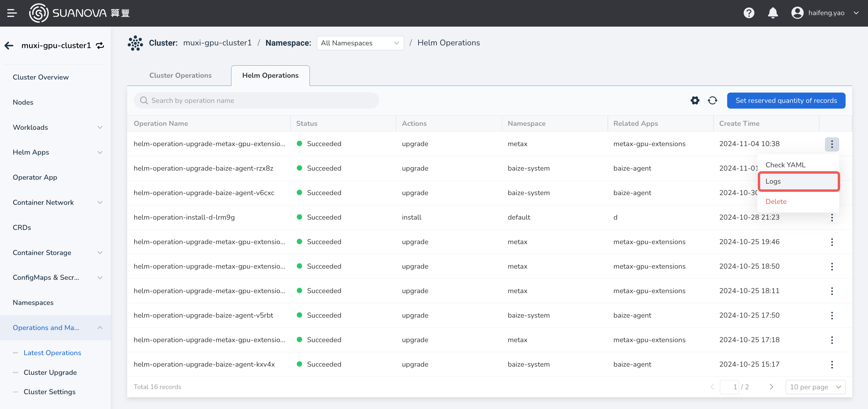This screenshot has height=409, width=868.
Task: Click Set reserved quantity of records
Action: tap(786, 100)
